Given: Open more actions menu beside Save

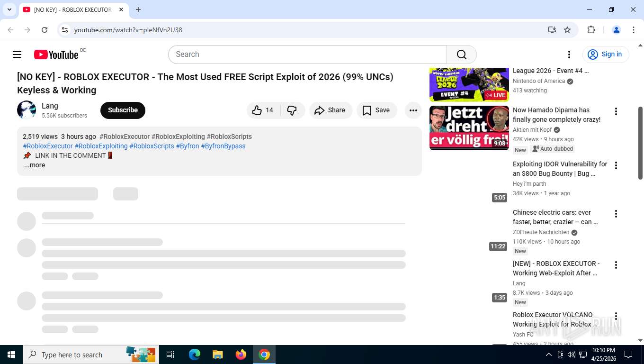Looking at the screenshot, I should click(x=413, y=110).
